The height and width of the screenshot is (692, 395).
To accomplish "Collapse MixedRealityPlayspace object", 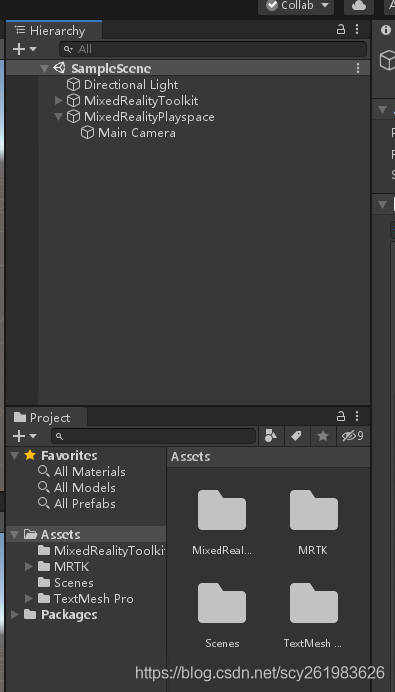I will coord(58,117).
